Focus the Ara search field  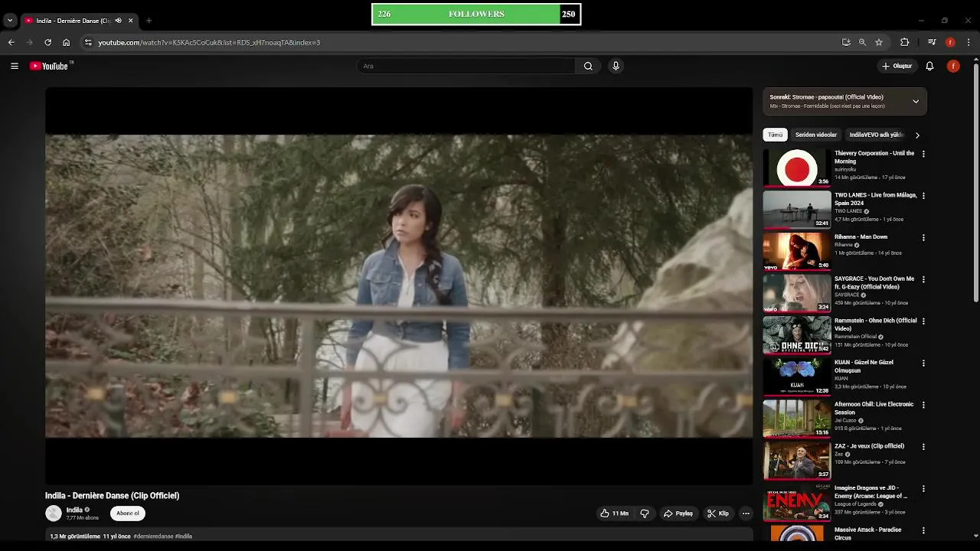pos(465,66)
